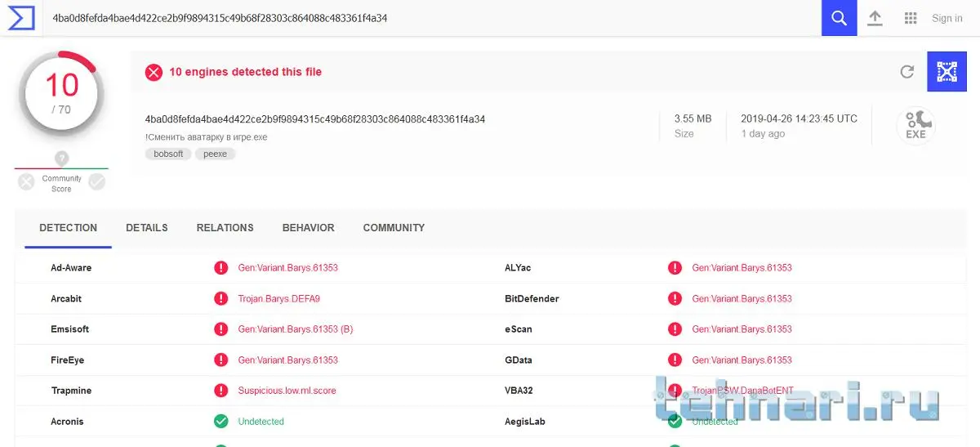Open the apps grid menu icon
Image resolution: width=980 pixels, height=447 pixels.
tap(911, 18)
